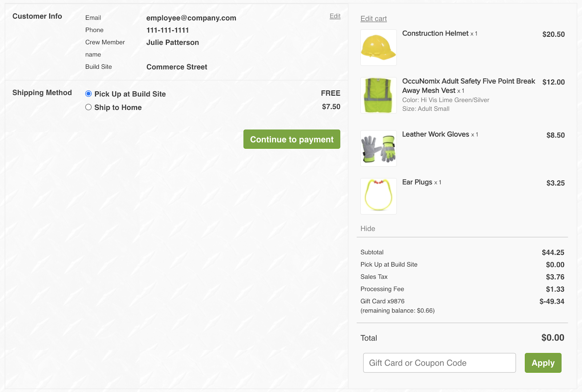
Task: Edit the Customer Info section
Action: [x=335, y=16]
